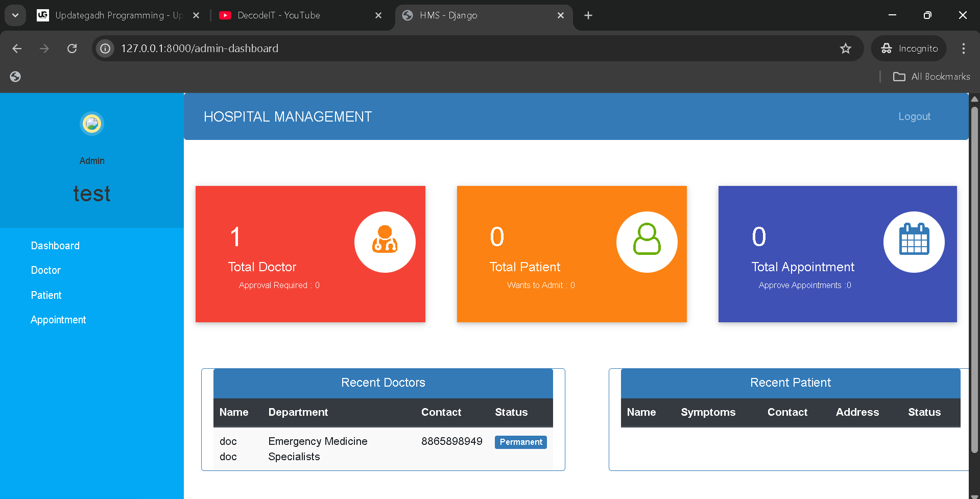The height and width of the screenshot is (499, 980).
Task: Expand the tab search dropdown arrow
Action: [15, 15]
